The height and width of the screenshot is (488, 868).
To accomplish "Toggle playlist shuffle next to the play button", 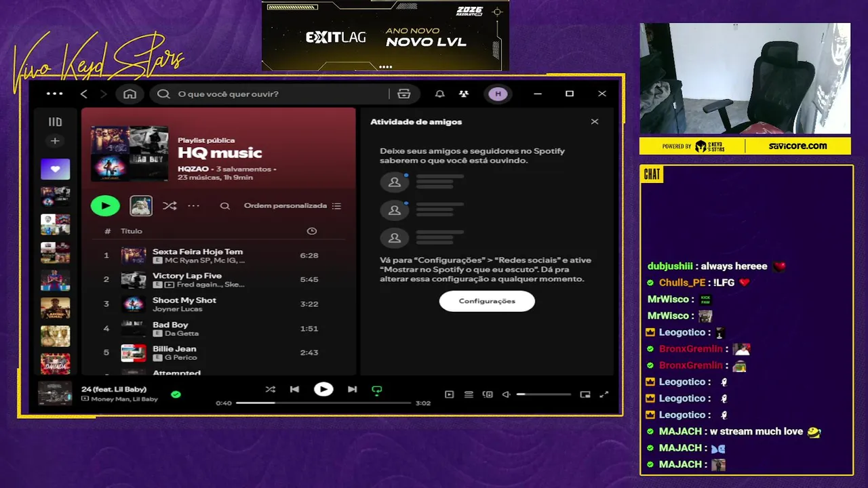I will pos(170,205).
